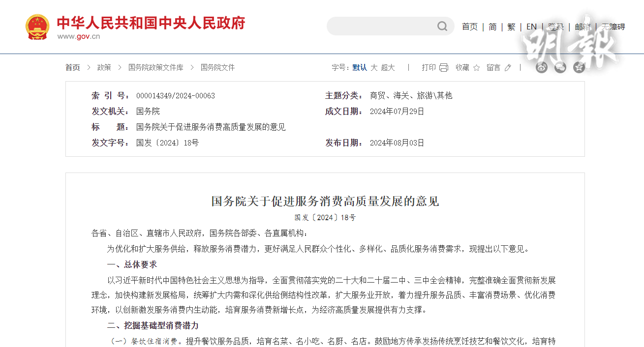The width and height of the screenshot is (644, 347).
Task: Switch to traditional Chinese 繁
Action: [512, 27]
